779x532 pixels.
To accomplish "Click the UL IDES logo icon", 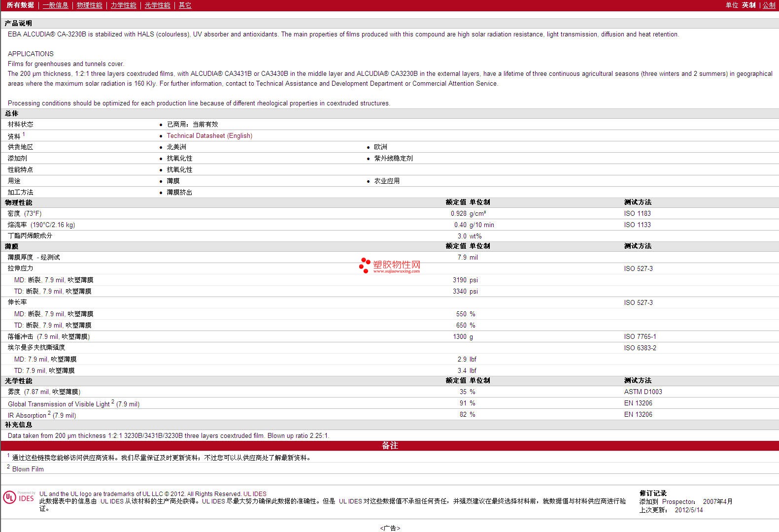I will (19, 498).
